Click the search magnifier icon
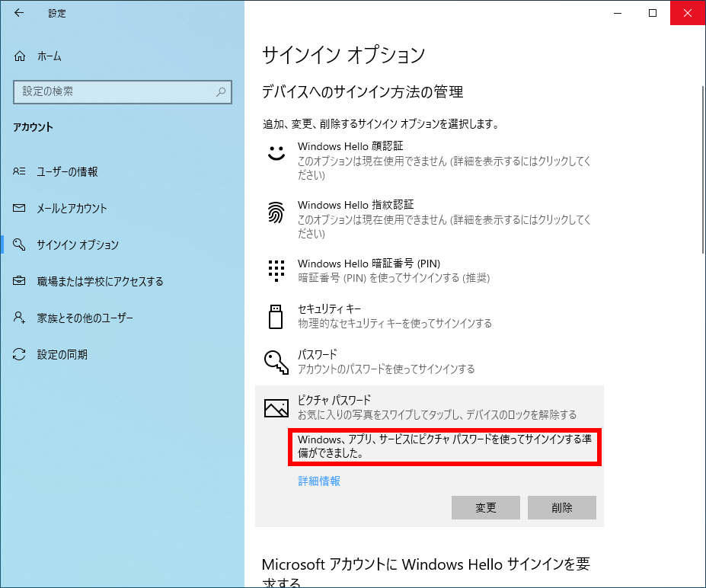This screenshot has height=588, width=706. 221,92
